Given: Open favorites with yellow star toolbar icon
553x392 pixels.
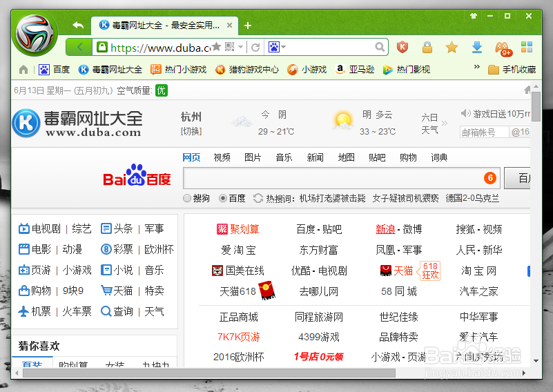Looking at the screenshot, I should tap(452, 47).
